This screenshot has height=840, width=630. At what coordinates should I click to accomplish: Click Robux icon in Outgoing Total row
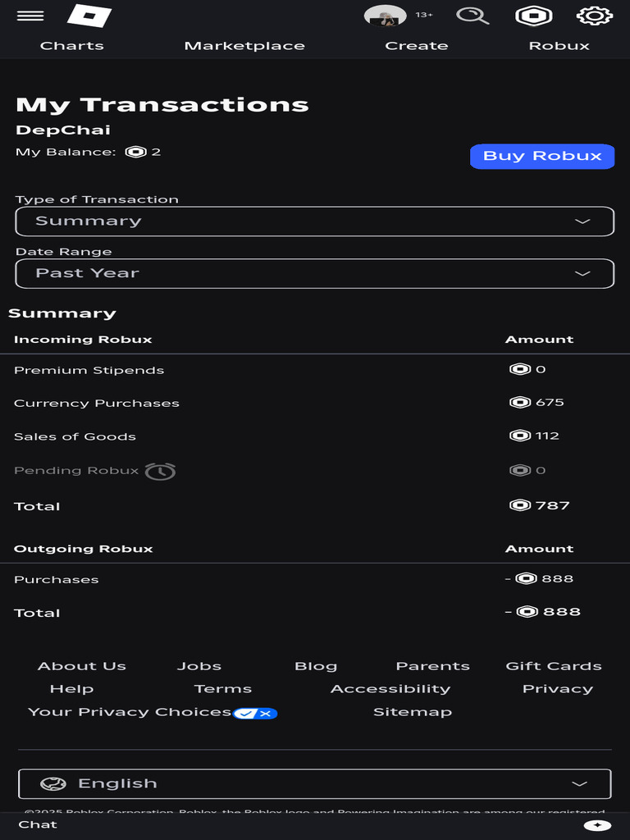click(527, 612)
